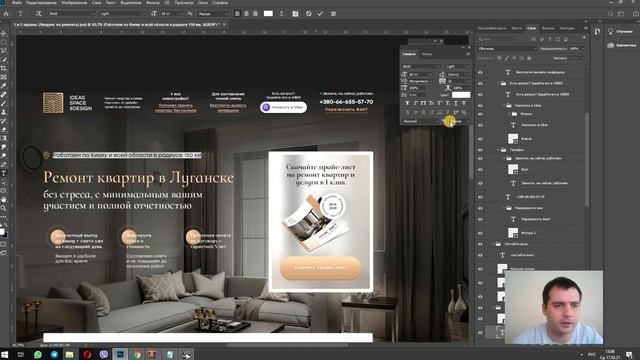
Task: Open the Окно menu
Action: (202, 2)
